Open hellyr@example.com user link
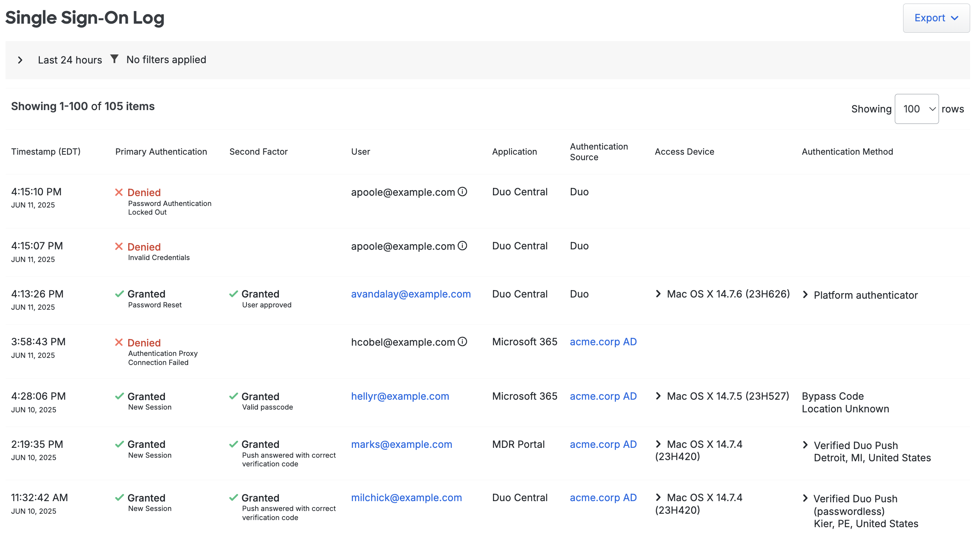The image size is (980, 539). click(x=400, y=396)
